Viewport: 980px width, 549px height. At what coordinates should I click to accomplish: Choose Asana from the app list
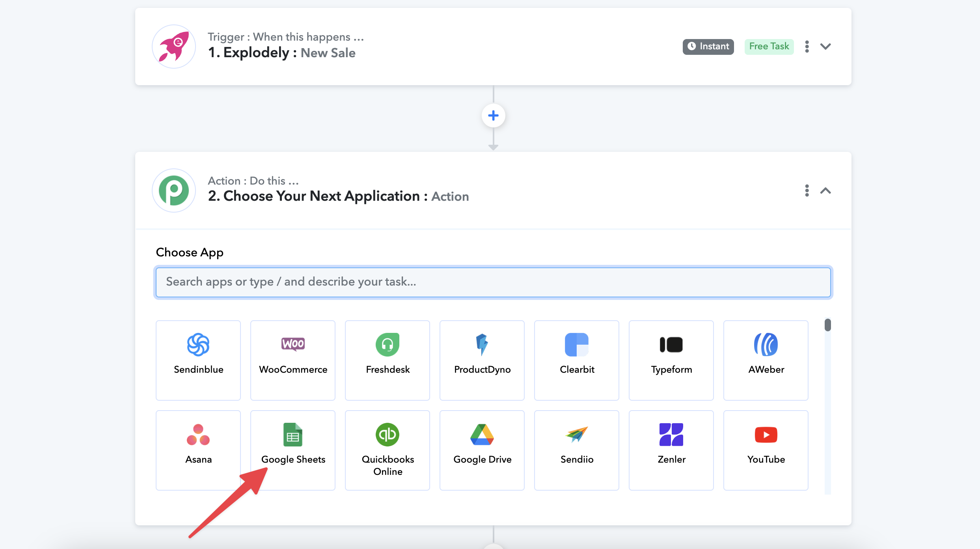click(x=198, y=450)
